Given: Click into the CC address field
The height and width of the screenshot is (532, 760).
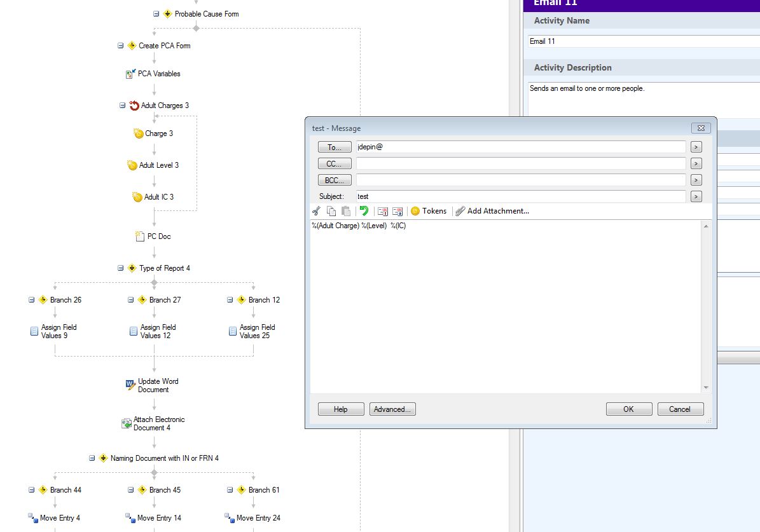Looking at the screenshot, I should 521,163.
